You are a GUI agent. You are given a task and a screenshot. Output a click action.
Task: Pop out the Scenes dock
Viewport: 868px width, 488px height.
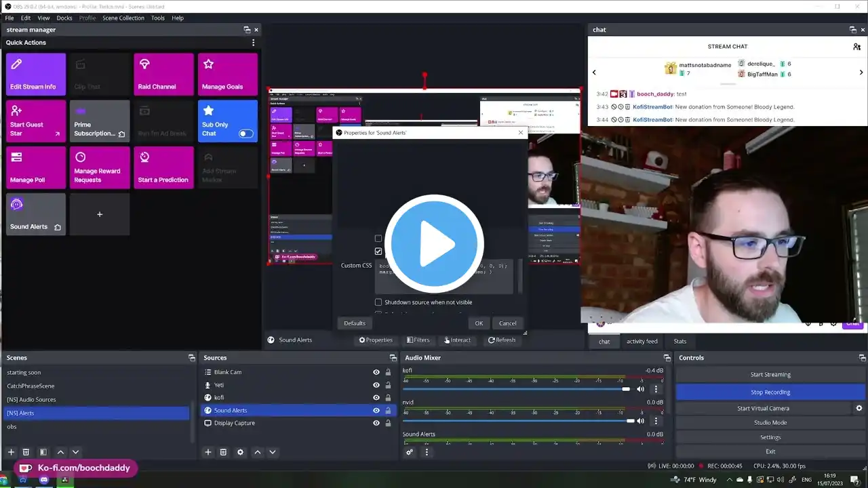click(192, 358)
